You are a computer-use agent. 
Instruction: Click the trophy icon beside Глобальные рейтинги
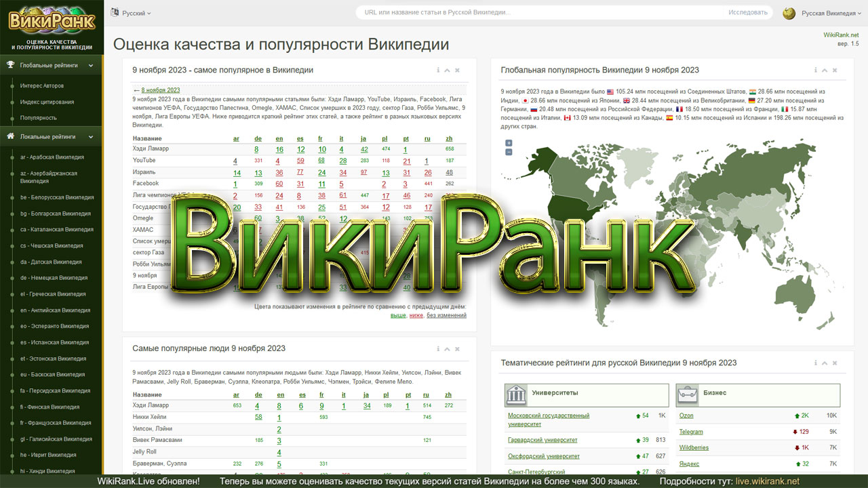[x=11, y=65]
